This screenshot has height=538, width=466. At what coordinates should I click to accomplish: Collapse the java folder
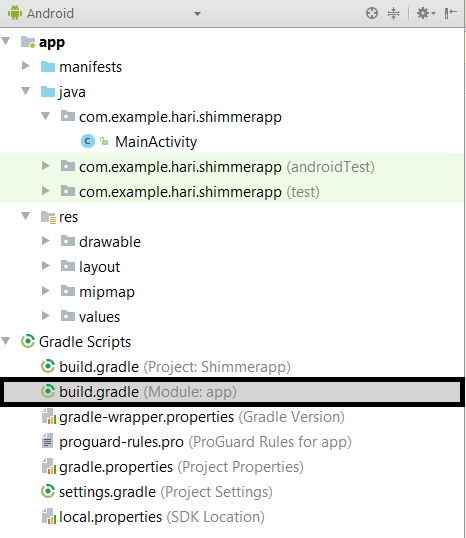pyautogui.click(x=26, y=91)
